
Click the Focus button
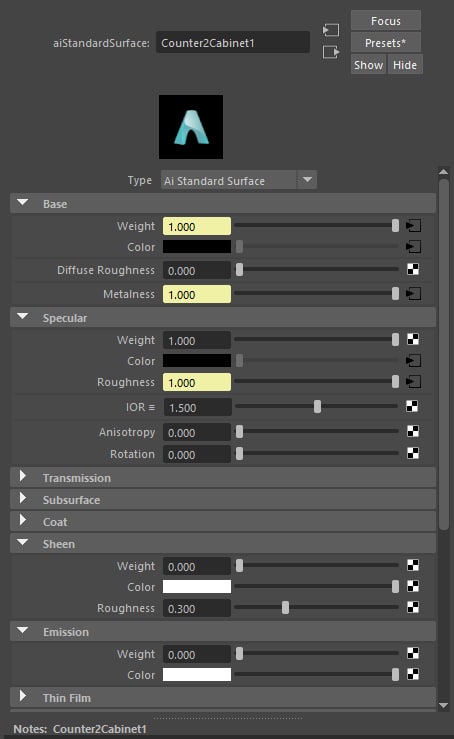[x=386, y=21]
